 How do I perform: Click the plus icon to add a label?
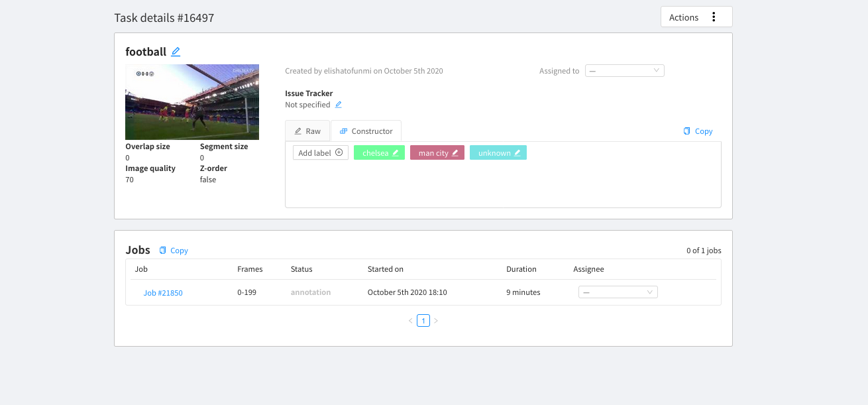coord(338,152)
